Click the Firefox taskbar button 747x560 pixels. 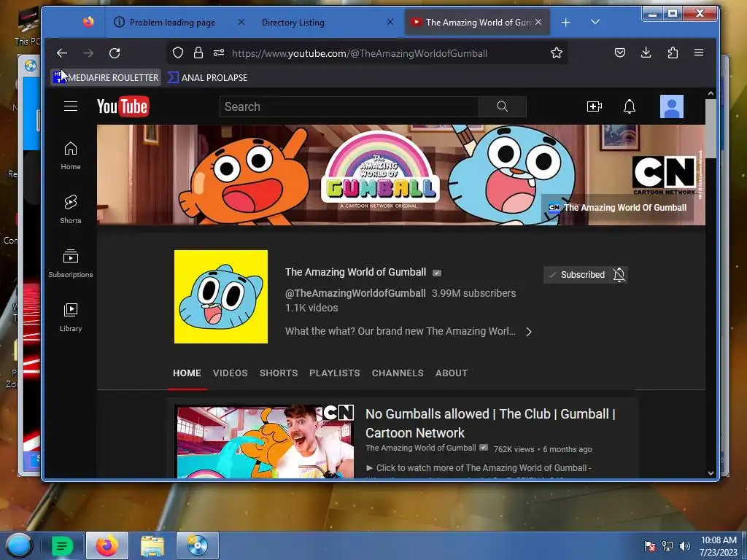point(107,545)
